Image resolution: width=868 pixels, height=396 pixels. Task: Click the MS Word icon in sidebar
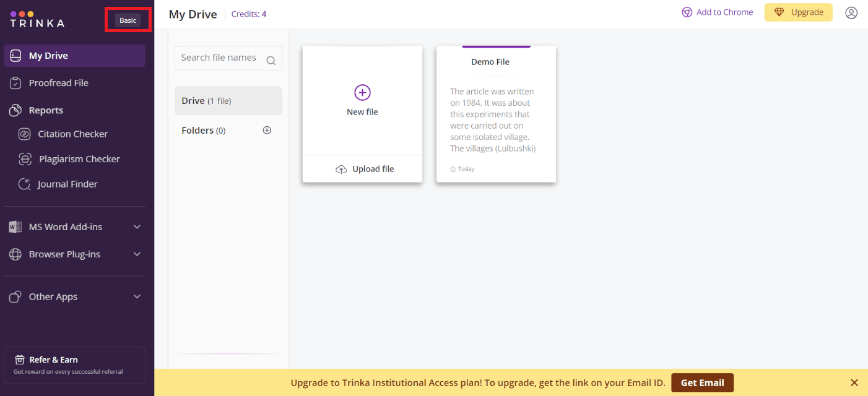coord(15,227)
